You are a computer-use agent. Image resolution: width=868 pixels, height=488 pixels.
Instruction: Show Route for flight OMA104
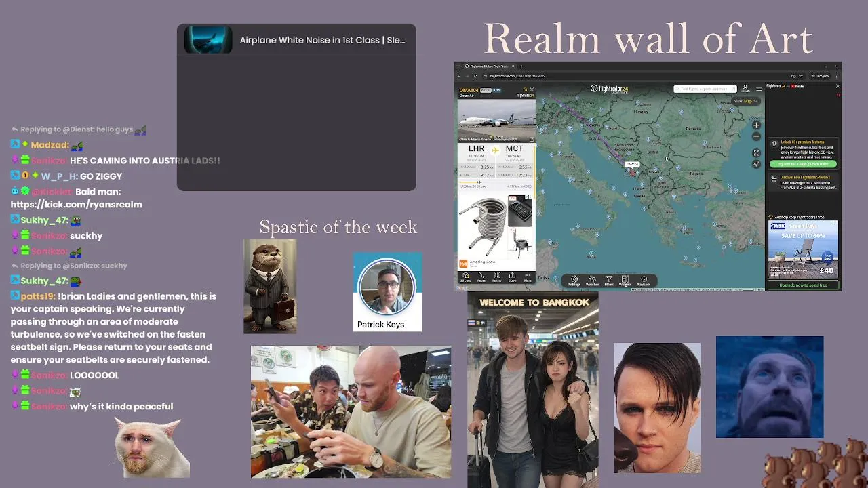481,277
